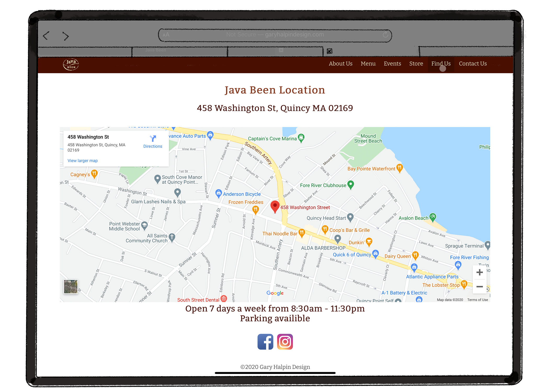Go forward with browser forward arrow

(66, 36)
